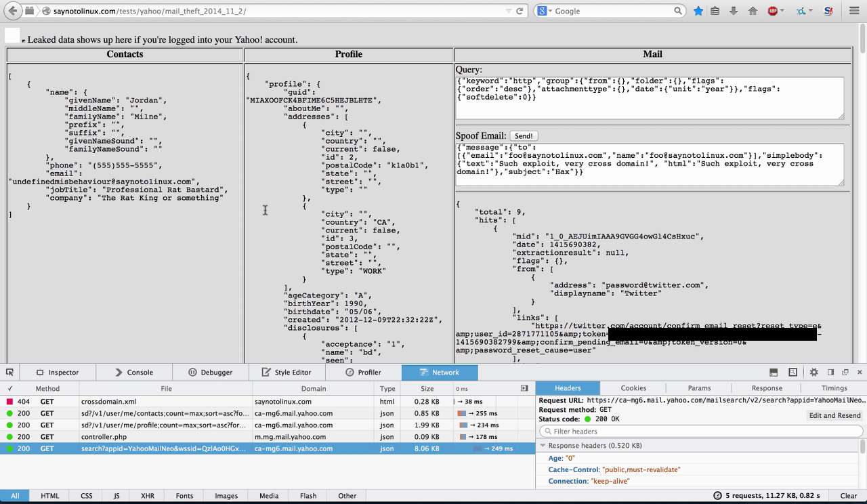This screenshot has height=504, width=867.
Task: Open devtools settings gear
Action: pos(813,372)
